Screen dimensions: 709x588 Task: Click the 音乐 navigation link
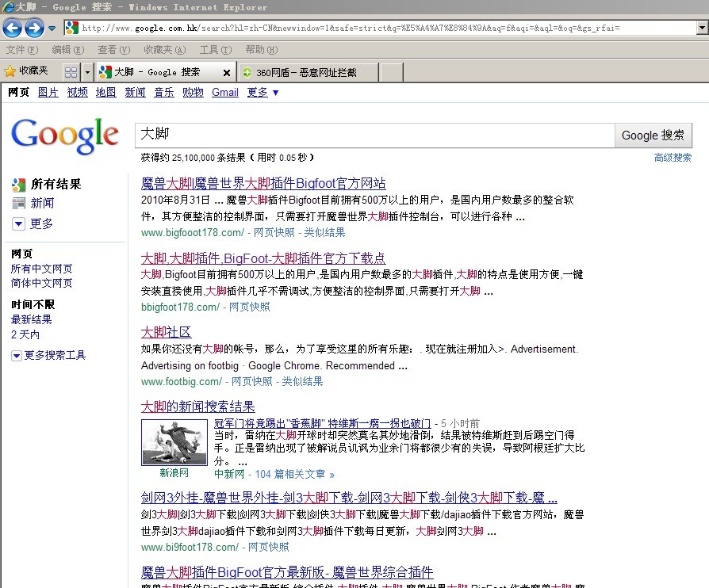click(x=164, y=93)
